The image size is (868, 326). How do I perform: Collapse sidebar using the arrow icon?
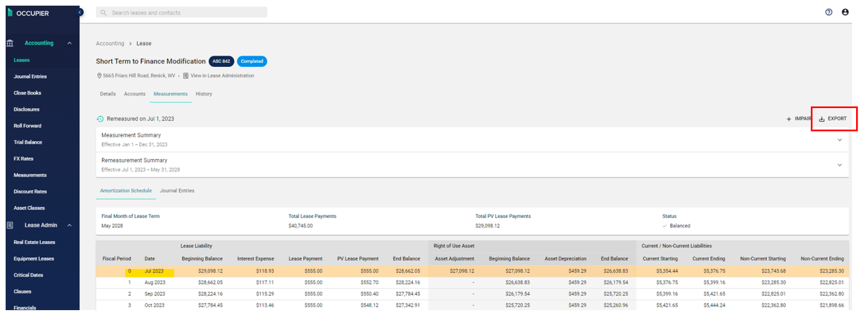[80, 12]
